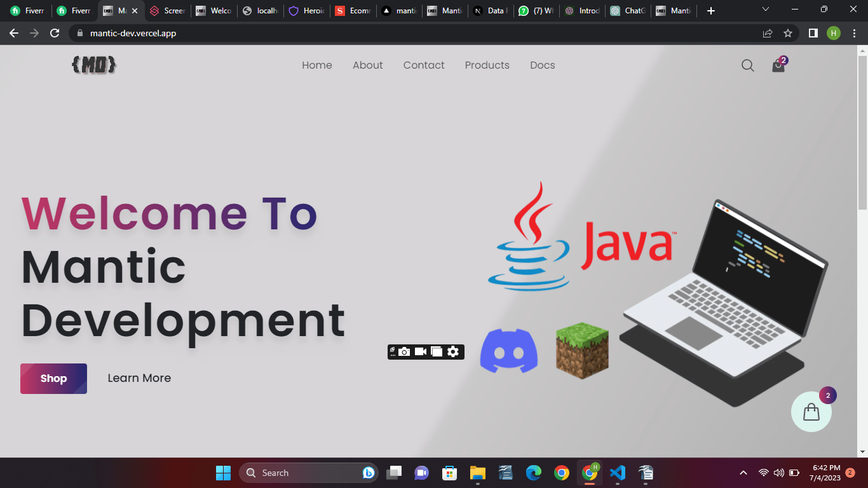Image resolution: width=868 pixels, height=488 pixels.
Task: Open Visual Studio Code from taskbar
Action: coord(617,473)
